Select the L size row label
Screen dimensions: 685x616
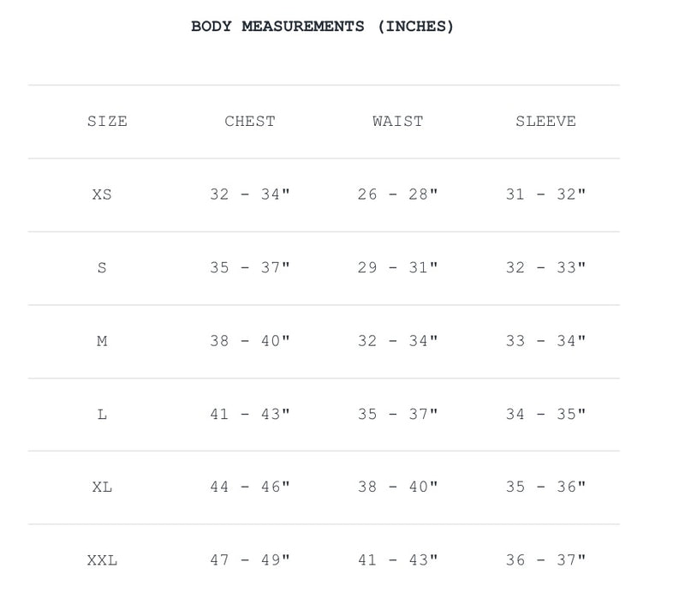pos(102,414)
